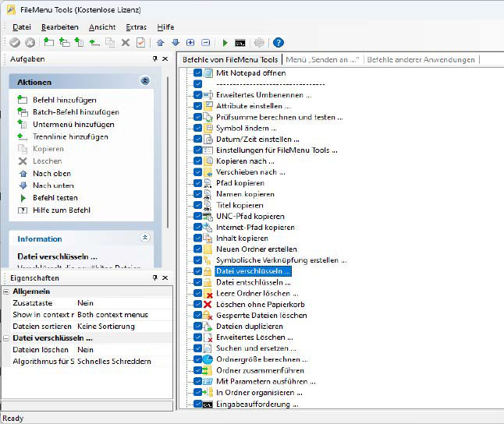The width and height of the screenshot is (504, 424).
Task: Open the Dateien löschen value Nein
Action: 124,349
